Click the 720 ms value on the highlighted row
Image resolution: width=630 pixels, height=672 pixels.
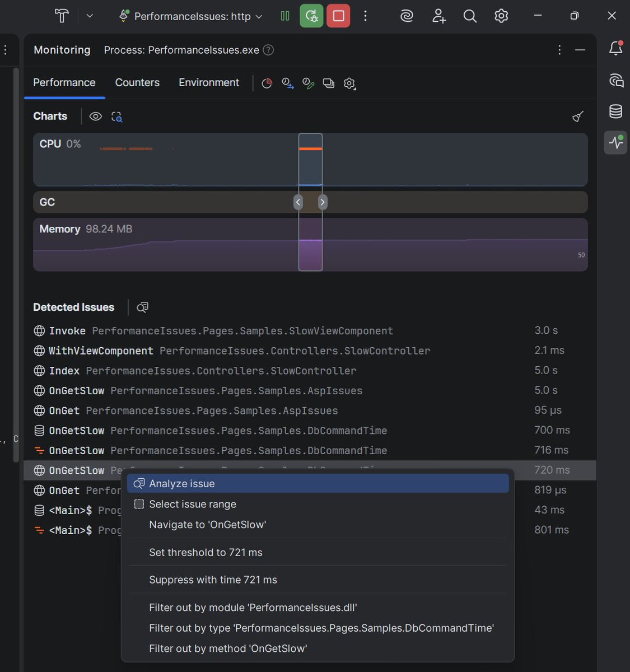(x=552, y=470)
